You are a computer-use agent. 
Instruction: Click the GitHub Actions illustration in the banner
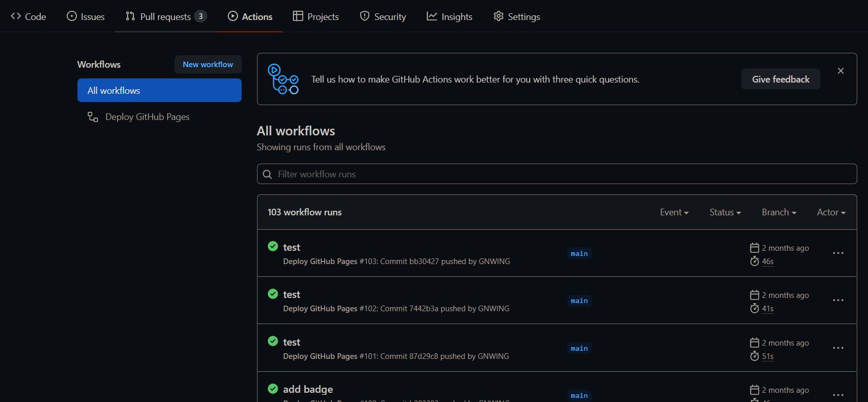pos(283,79)
